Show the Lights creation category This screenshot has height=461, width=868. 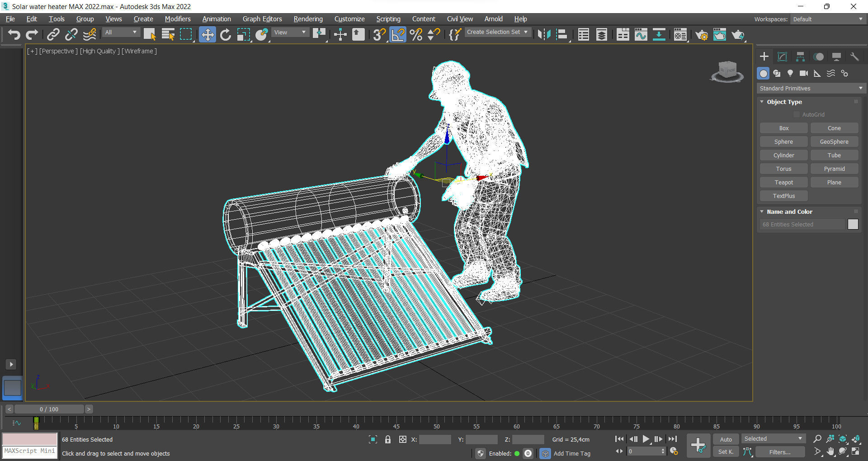pos(790,73)
